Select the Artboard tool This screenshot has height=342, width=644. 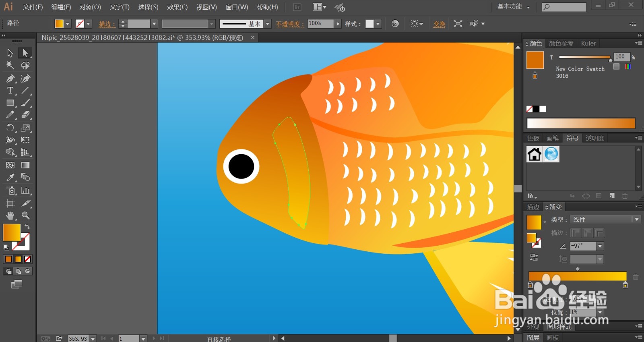[x=10, y=203]
